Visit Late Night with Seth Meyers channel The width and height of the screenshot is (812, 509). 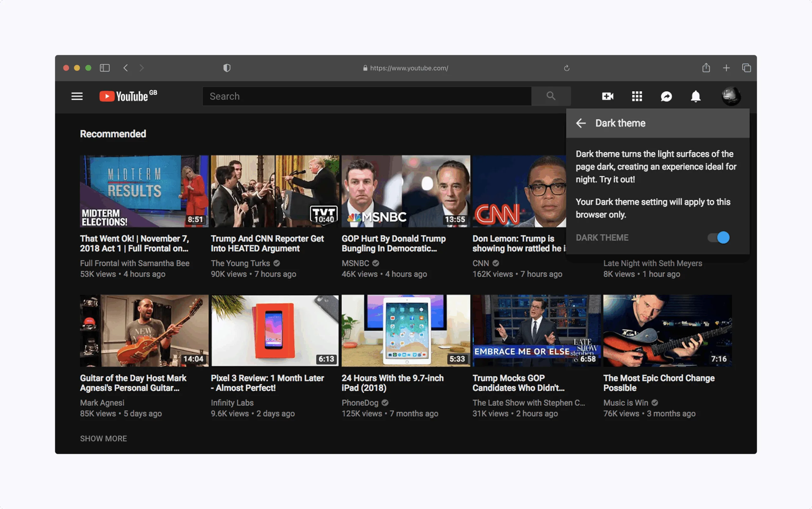coord(653,263)
